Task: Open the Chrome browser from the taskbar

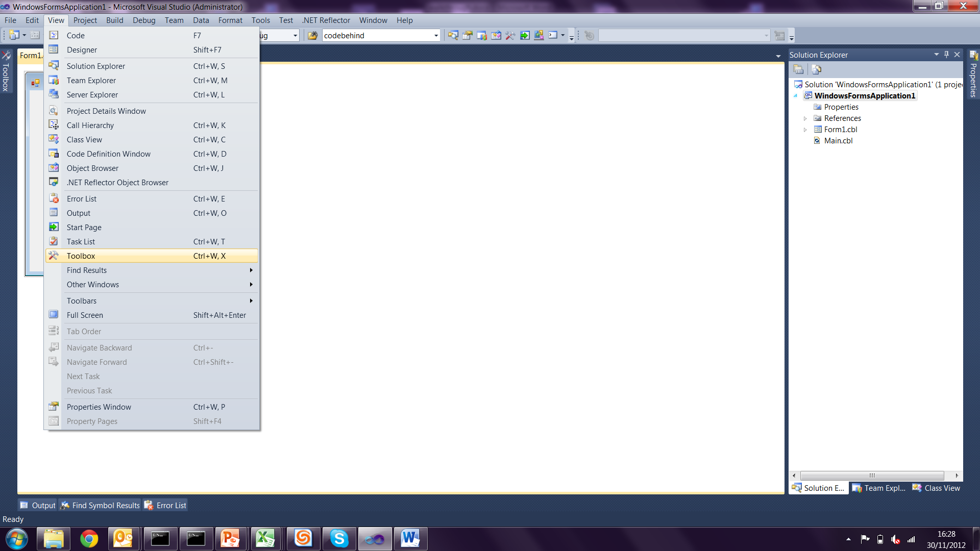Action: (x=89, y=539)
